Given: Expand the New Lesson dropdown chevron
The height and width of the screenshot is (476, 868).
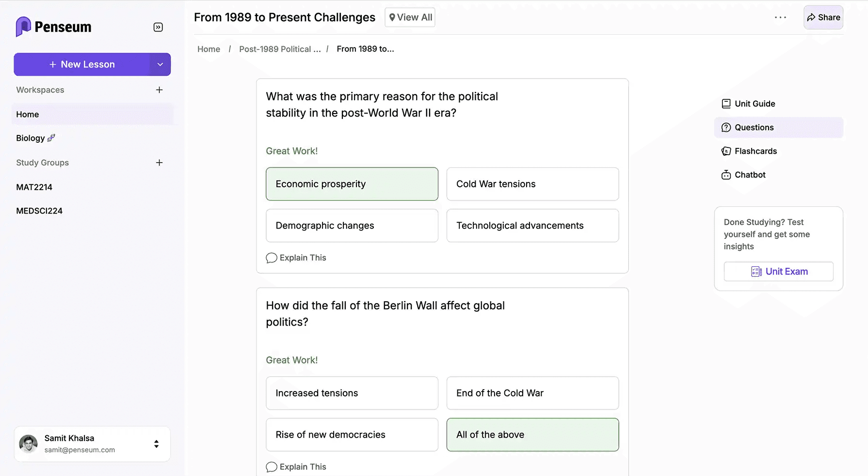Looking at the screenshot, I should tap(160, 64).
